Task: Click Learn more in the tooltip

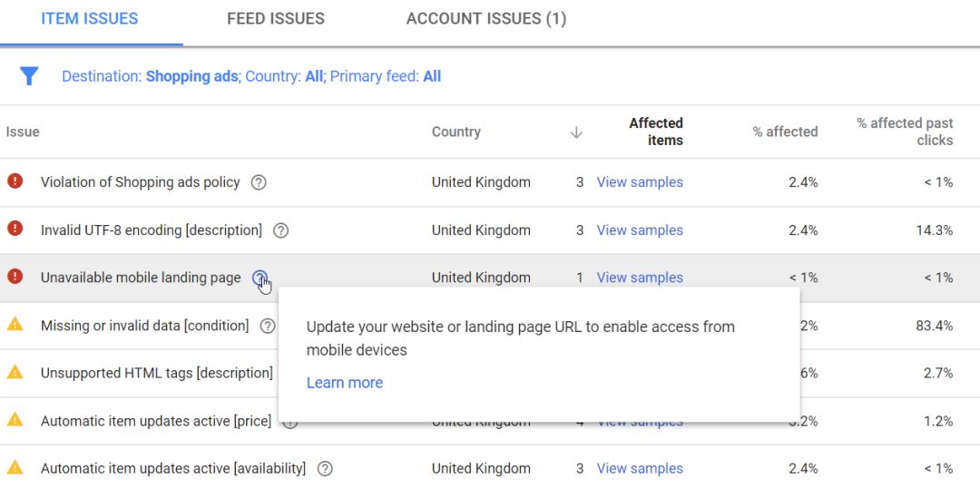Action: tap(345, 383)
